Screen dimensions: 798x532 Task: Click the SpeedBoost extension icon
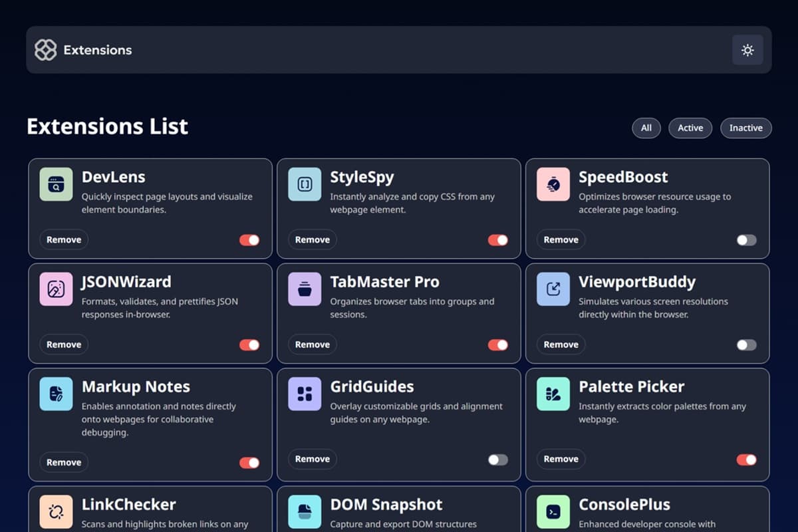553,184
